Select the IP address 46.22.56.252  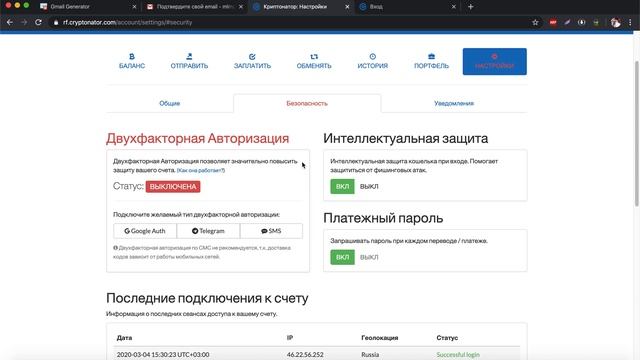(305, 355)
